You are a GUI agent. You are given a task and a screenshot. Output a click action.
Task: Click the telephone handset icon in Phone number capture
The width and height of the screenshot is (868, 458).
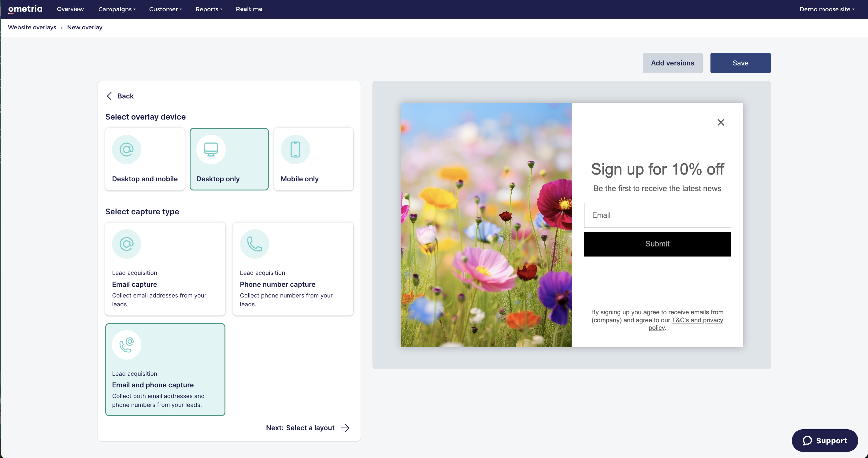pos(254,244)
